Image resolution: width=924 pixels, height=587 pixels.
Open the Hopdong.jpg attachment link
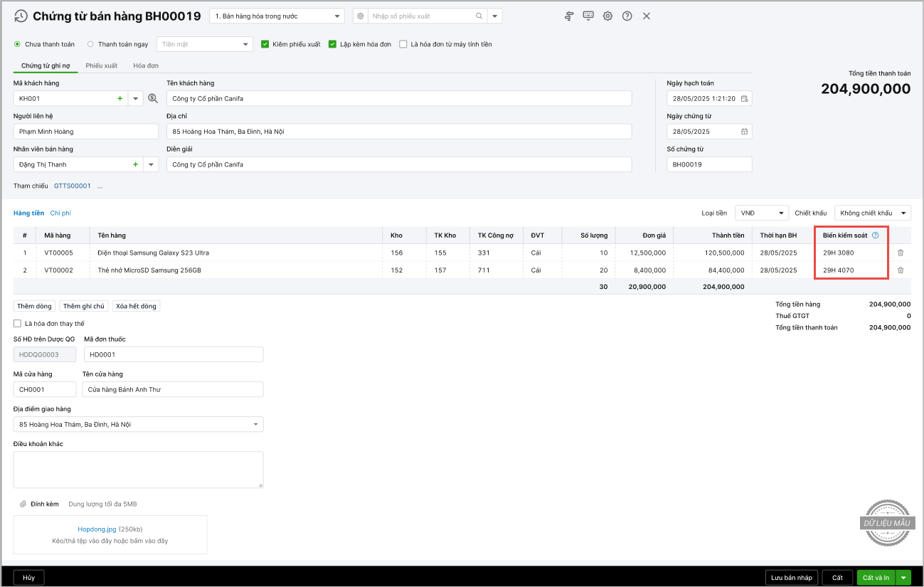click(x=97, y=529)
